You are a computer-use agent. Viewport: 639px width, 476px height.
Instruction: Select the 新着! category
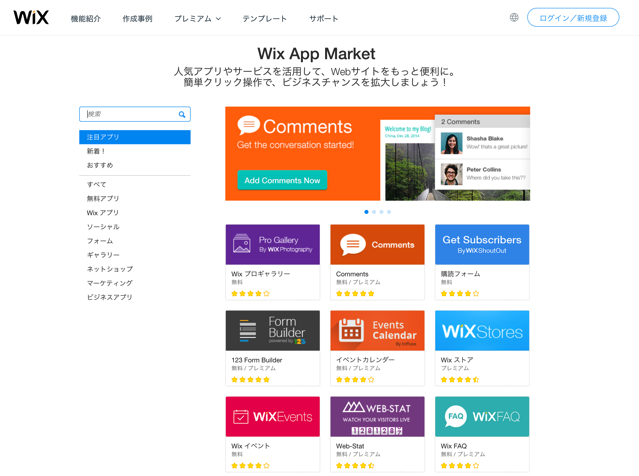96,151
